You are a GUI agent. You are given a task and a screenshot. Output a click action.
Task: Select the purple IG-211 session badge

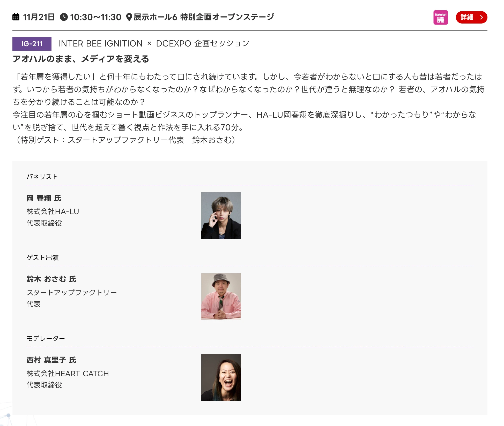click(x=32, y=44)
